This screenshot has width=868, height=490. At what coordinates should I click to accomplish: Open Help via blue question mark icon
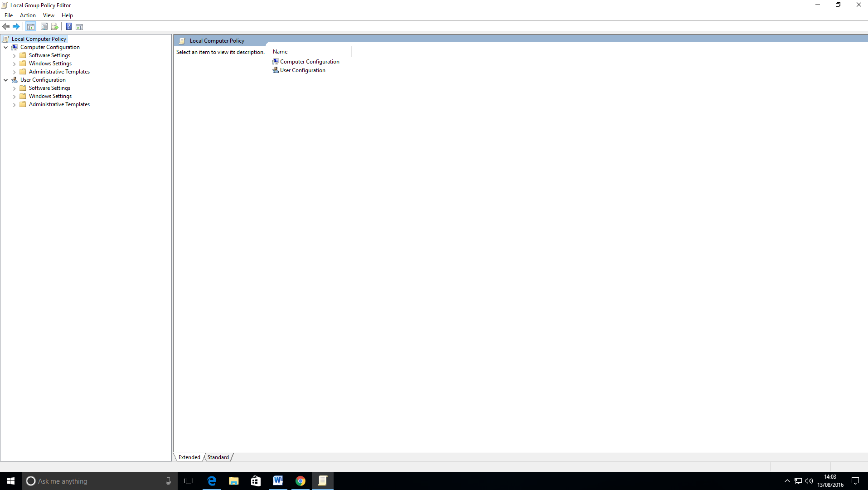pyautogui.click(x=68, y=27)
